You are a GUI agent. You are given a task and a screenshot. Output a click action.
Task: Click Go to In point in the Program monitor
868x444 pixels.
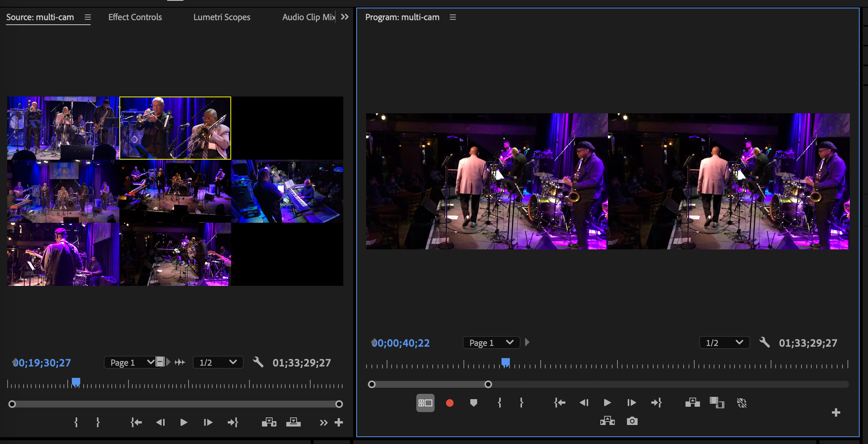point(559,403)
